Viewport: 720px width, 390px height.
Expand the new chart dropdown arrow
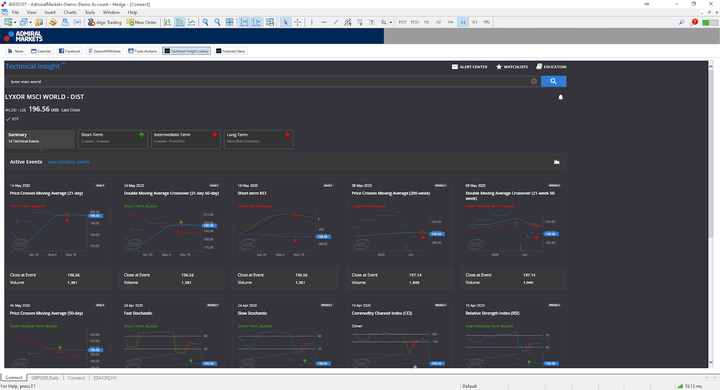(15, 22)
